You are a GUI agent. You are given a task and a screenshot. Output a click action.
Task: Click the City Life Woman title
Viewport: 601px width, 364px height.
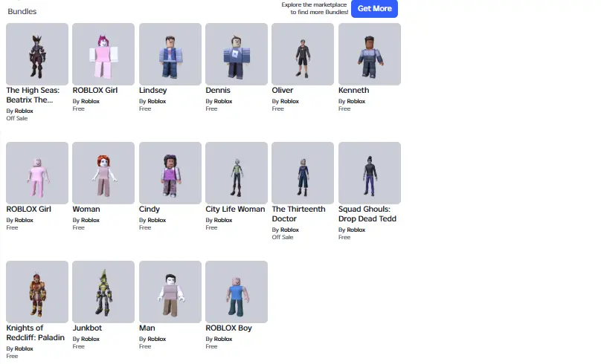235,209
